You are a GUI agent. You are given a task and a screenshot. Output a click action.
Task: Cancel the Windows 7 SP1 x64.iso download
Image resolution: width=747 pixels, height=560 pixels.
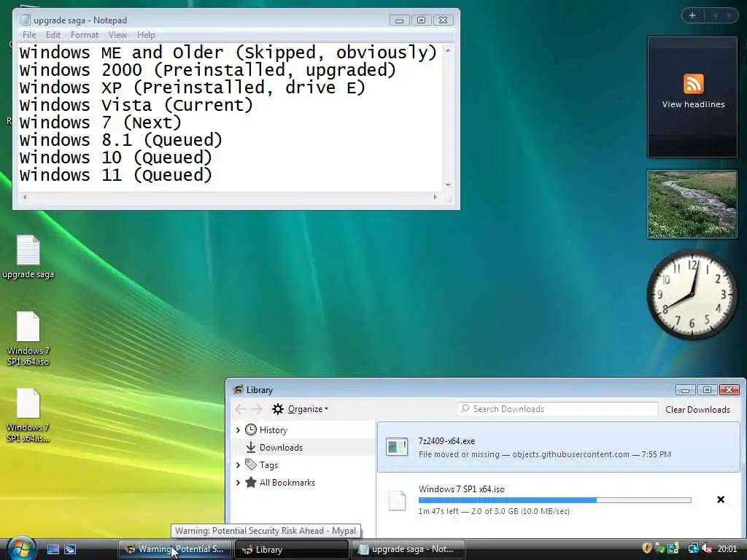tap(720, 499)
